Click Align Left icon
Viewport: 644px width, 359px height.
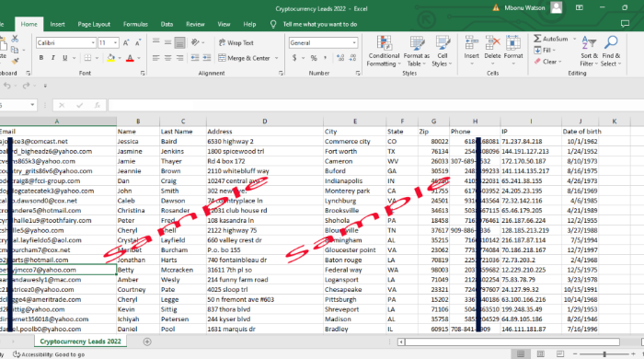pos(156,58)
